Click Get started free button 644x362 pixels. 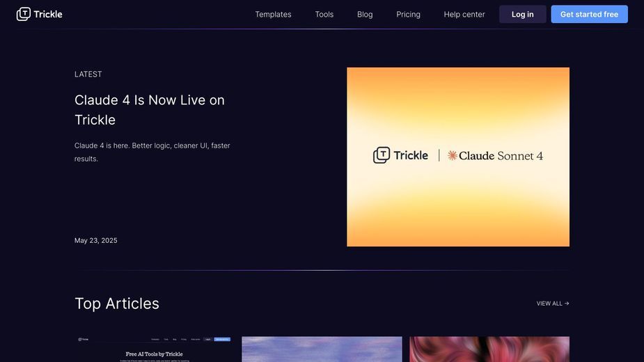[x=589, y=15]
